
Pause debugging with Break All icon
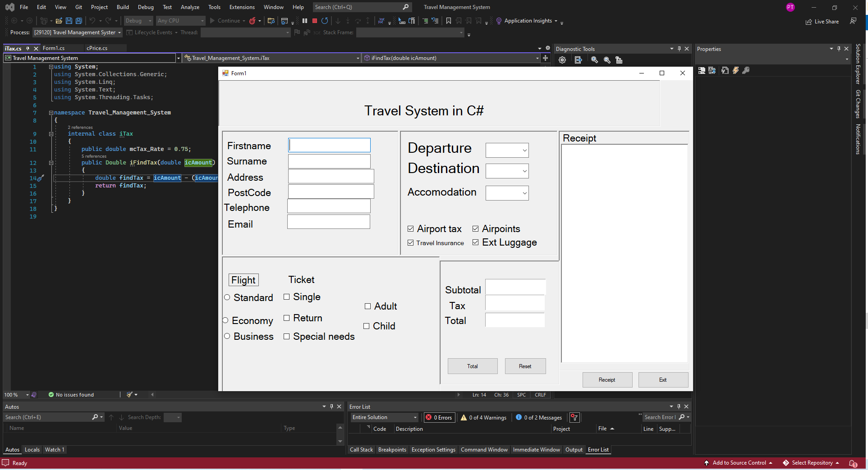tap(305, 21)
